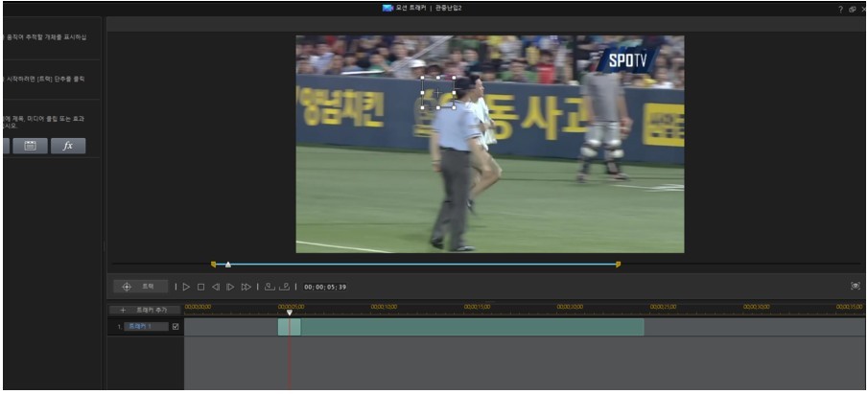
Task: Click the fast forward icon
Action: [246, 287]
